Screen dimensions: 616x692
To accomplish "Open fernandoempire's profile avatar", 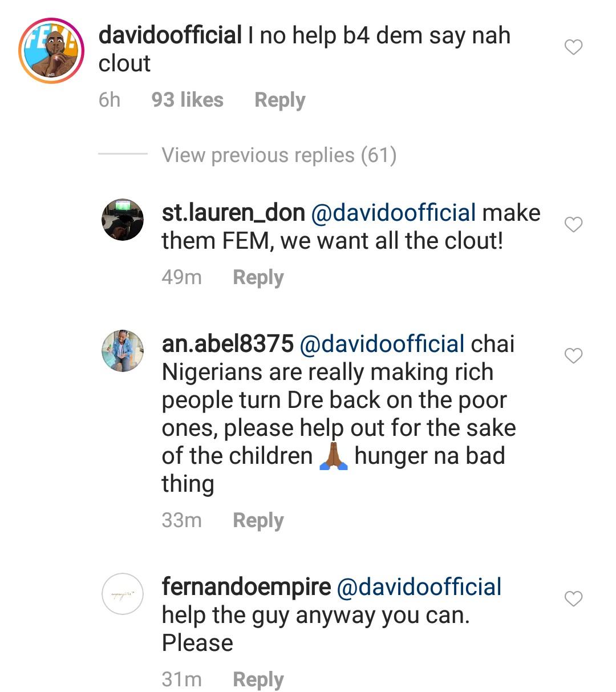I will point(123,594).
